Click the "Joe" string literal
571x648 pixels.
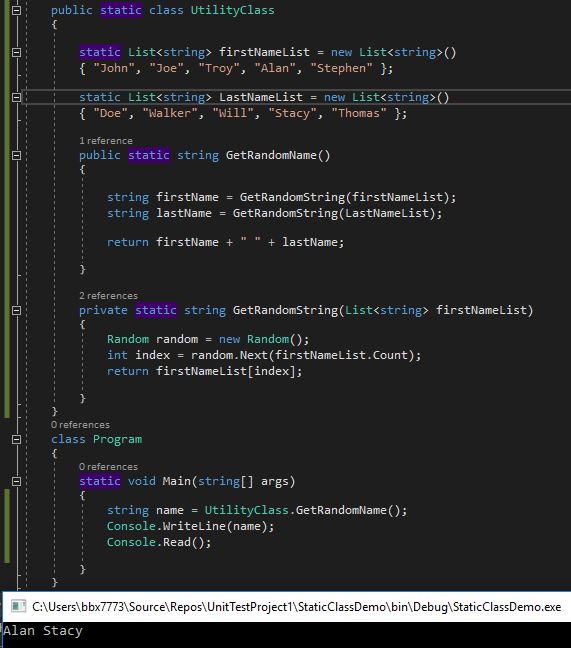166,68
